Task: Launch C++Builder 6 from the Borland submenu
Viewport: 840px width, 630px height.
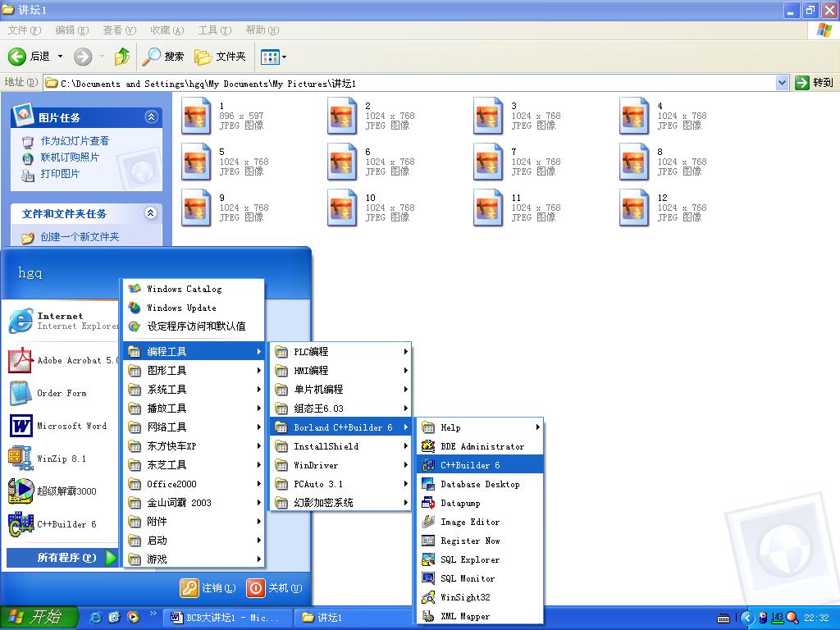Action: coord(479,464)
